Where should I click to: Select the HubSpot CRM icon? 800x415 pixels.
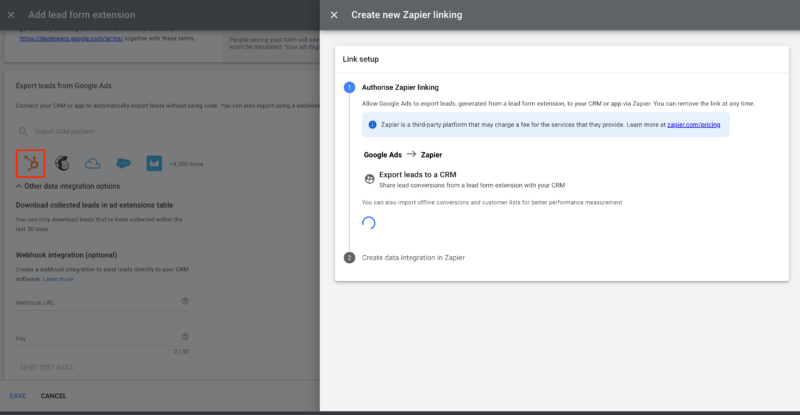tap(31, 163)
